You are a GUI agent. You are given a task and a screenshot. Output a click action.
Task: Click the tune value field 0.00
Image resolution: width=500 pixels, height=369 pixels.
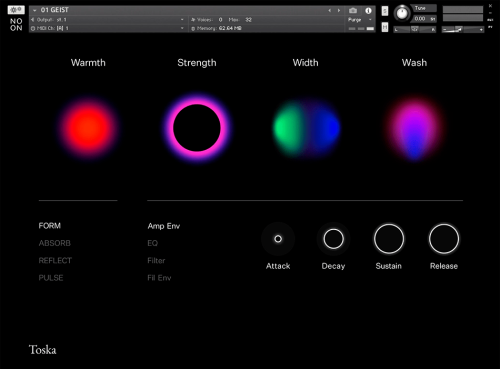click(420, 19)
